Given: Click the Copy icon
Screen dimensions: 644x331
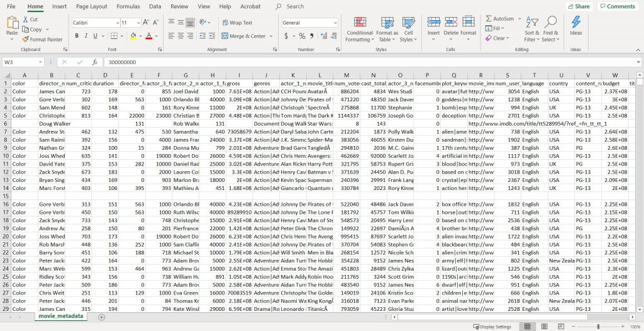Looking at the screenshot, I should (25, 29).
